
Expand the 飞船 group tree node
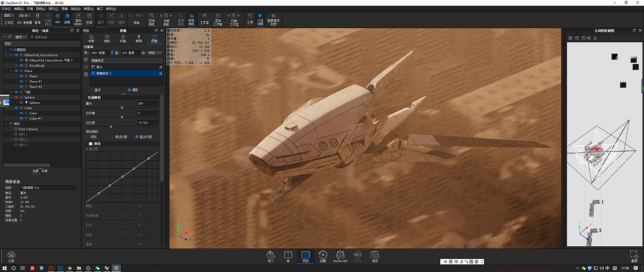(11, 92)
